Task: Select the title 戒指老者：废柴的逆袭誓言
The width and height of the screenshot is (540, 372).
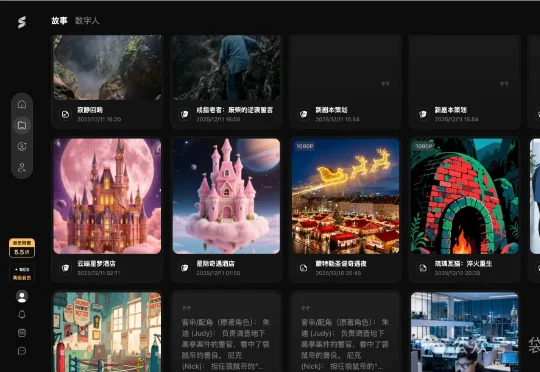Action: coord(235,110)
